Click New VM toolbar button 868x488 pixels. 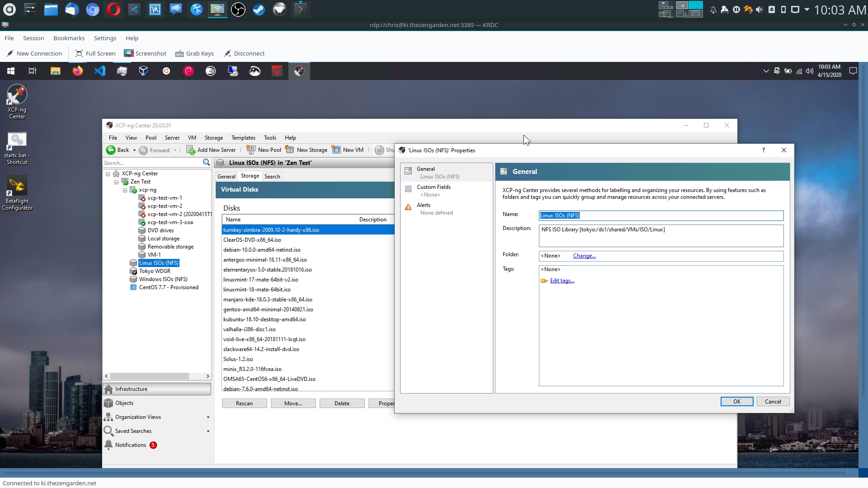point(348,150)
